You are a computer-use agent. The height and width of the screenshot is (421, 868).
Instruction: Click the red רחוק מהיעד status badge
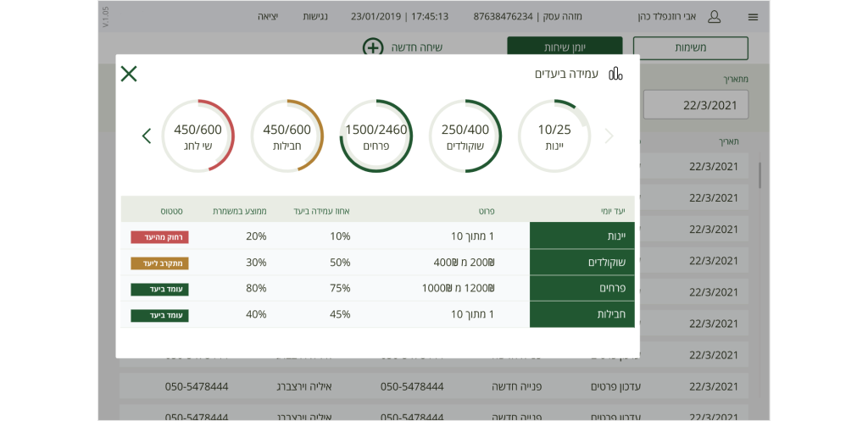tap(159, 237)
